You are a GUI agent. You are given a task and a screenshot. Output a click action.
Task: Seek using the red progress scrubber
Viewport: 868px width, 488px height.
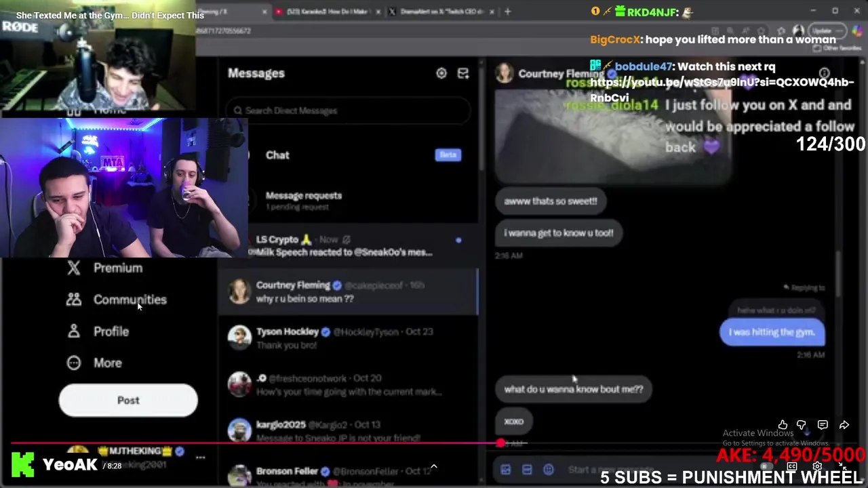500,443
